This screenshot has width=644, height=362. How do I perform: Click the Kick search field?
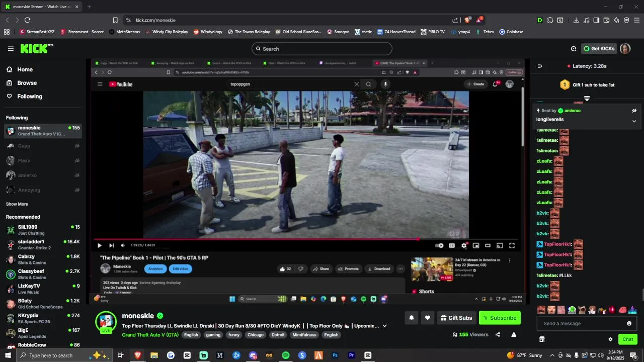coord(322,49)
